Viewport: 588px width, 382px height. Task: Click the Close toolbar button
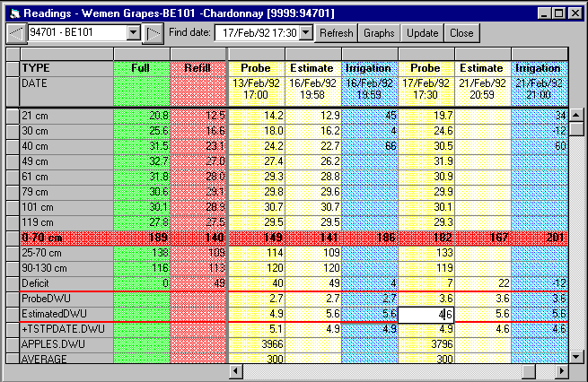(461, 32)
